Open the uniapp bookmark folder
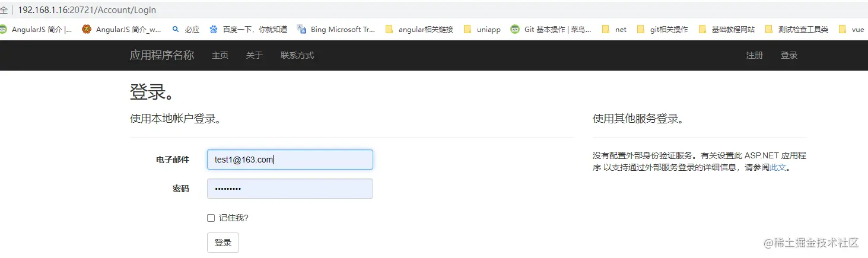The height and width of the screenshot is (258, 868). point(482,29)
